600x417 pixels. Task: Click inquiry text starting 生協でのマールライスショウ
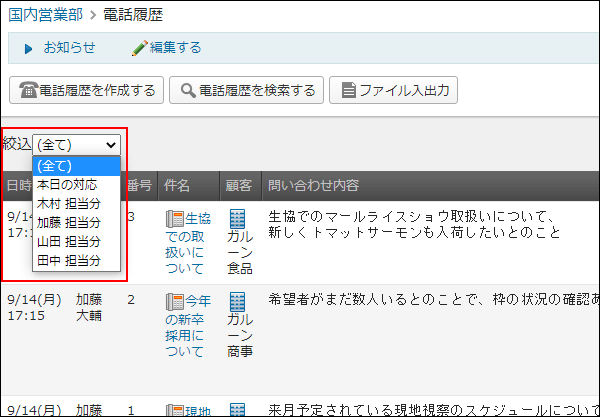pos(414,225)
